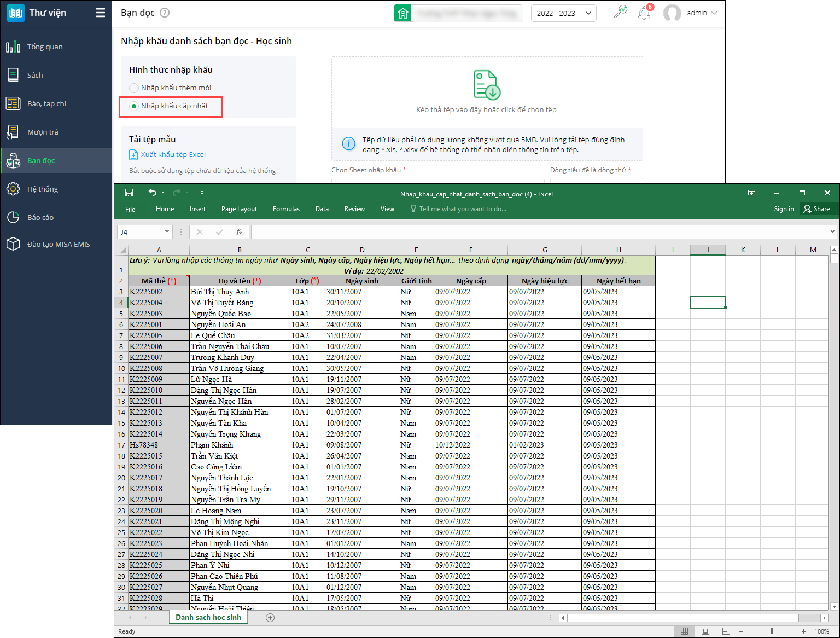The height and width of the screenshot is (638, 840).
Task: Toggle the hamburger menu in sidebar
Action: point(101,13)
